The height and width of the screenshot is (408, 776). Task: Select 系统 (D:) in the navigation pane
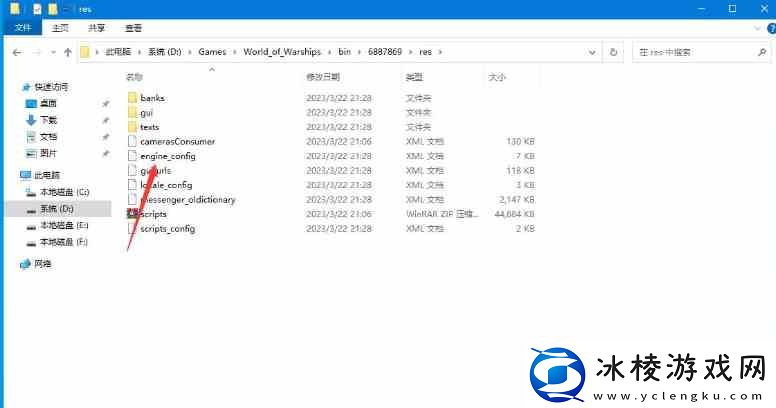click(x=56, y=209)
